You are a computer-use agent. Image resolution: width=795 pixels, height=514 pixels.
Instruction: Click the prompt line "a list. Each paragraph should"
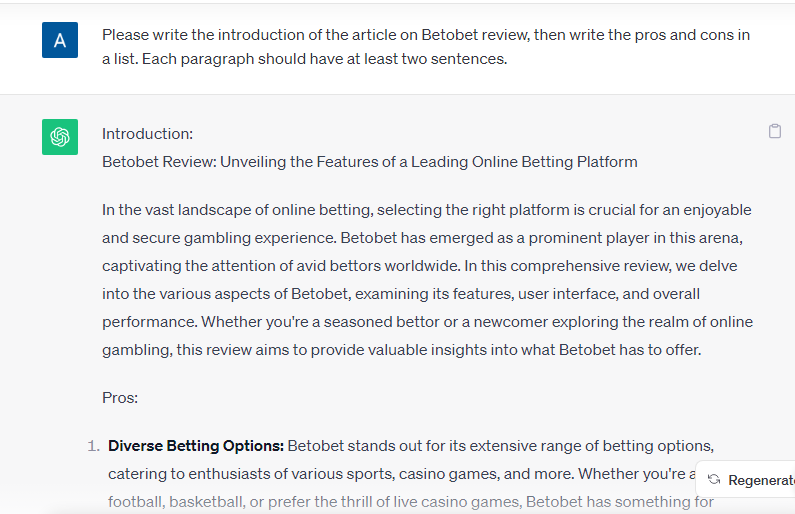click(304, 59)
